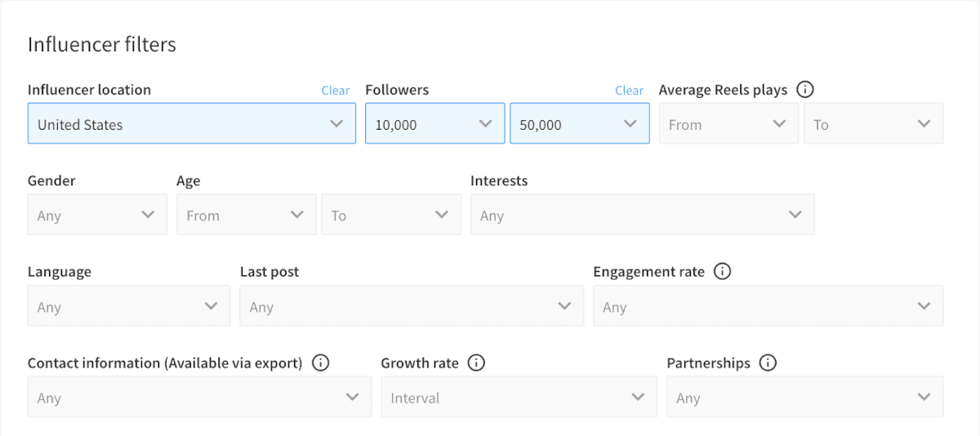Open the United States location dropdown

tap(191, 124)
